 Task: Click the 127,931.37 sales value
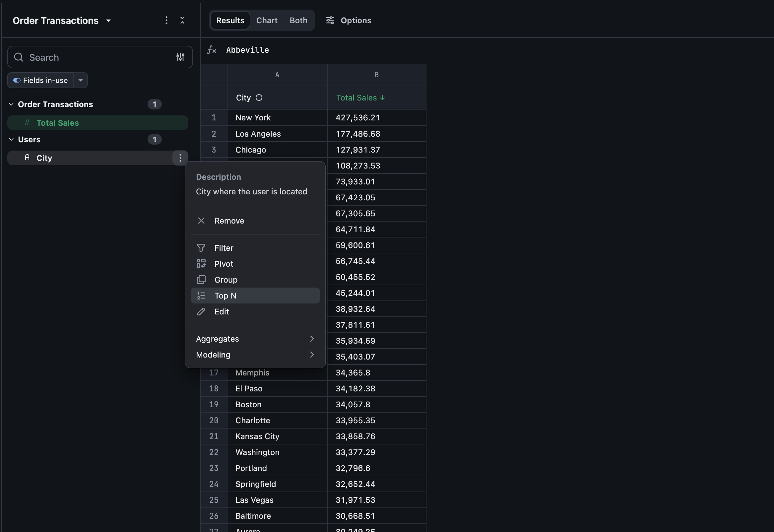(376, 150)
